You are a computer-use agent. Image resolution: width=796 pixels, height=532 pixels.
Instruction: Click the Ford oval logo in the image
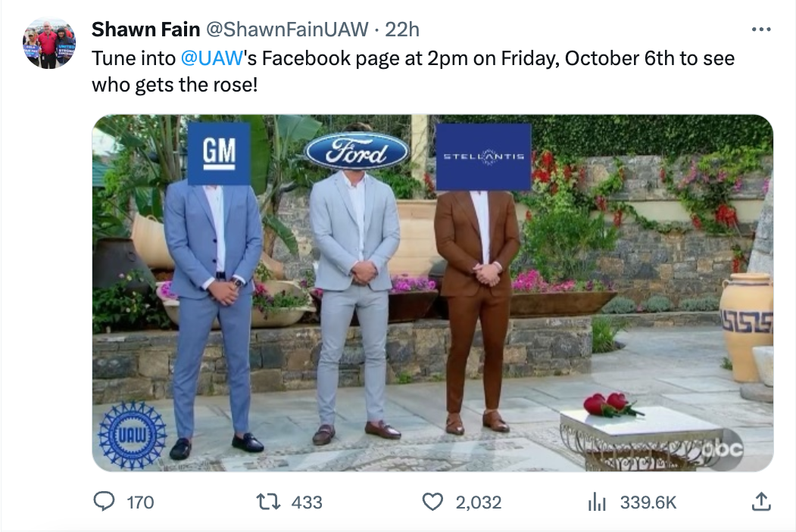[357, 151]
